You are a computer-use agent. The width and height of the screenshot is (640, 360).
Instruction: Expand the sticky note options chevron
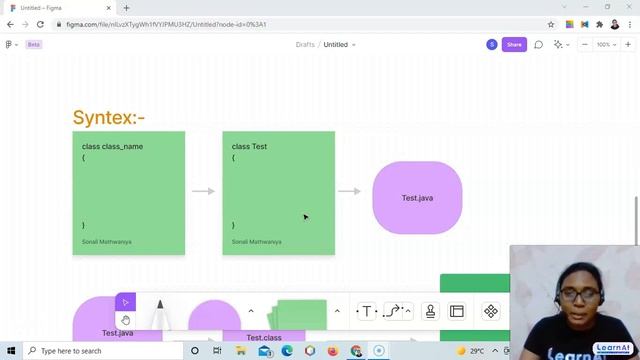tap(337, 311)
